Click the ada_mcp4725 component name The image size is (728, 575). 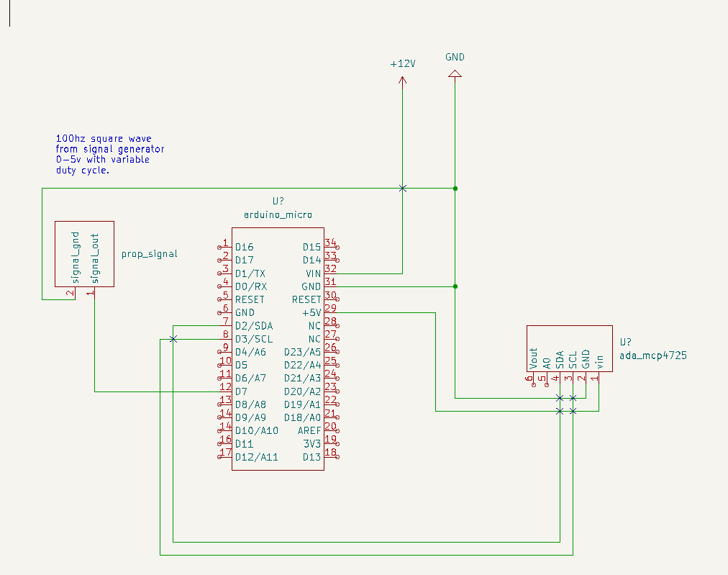point(653,356)
